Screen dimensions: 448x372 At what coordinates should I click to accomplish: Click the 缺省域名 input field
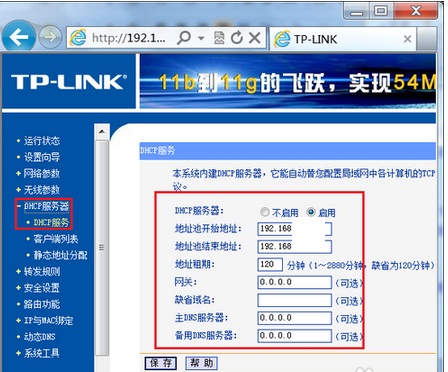click(295, 300)
